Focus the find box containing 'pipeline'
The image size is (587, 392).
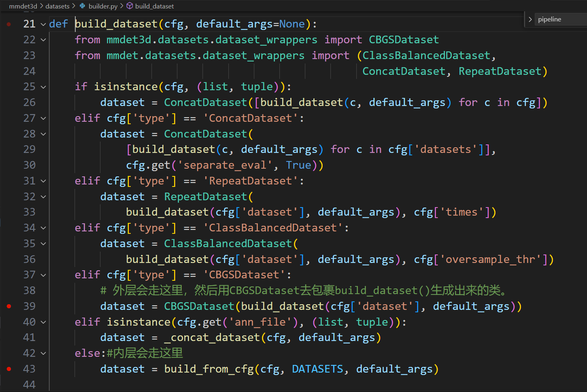click(561, 19)
